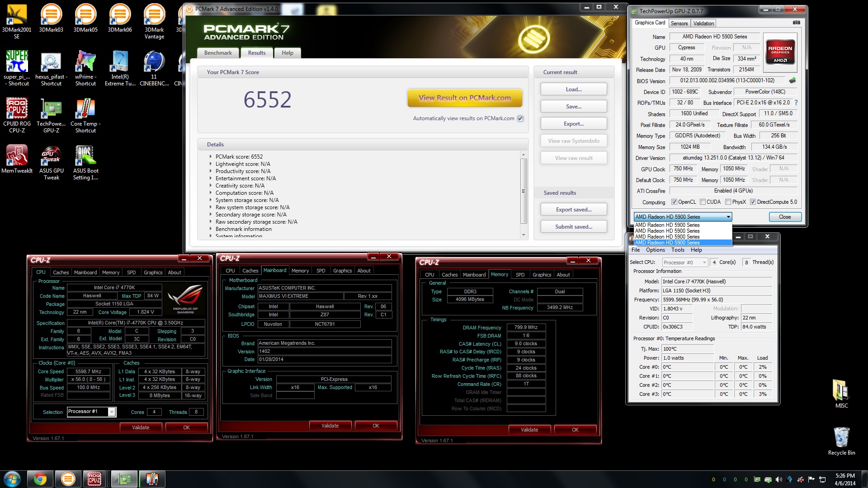Expand the PCMark score: 6552 item
Image resolution: width=868 pixels, height=488 pixels.
point(210,157)
